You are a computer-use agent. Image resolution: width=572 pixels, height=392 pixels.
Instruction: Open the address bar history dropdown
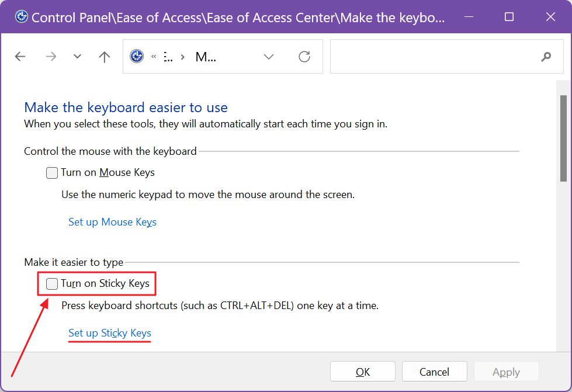pyautogui.click(x=268, y=56)
